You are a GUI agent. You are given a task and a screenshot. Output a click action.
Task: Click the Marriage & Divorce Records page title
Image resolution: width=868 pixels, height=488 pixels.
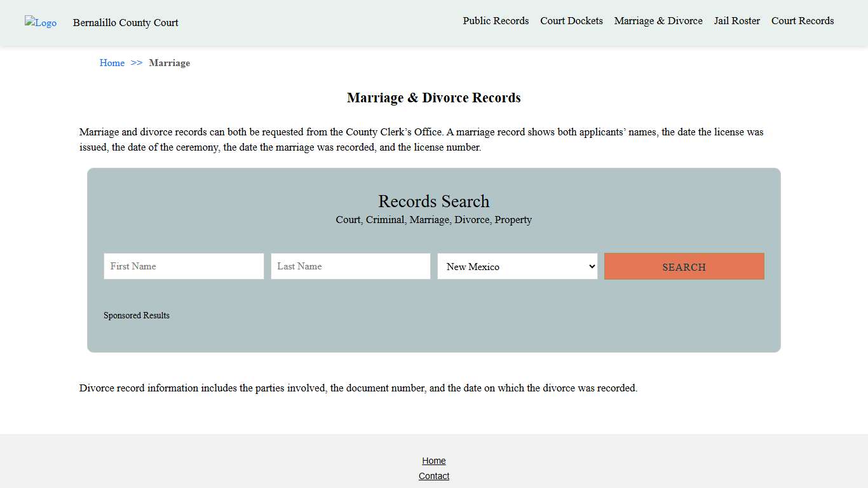coord(434,97)
